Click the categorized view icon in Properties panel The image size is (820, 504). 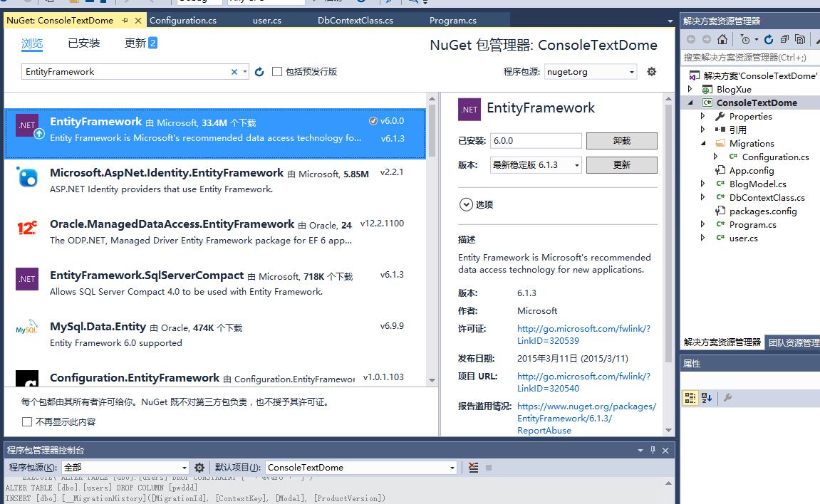tap(690, 398)
